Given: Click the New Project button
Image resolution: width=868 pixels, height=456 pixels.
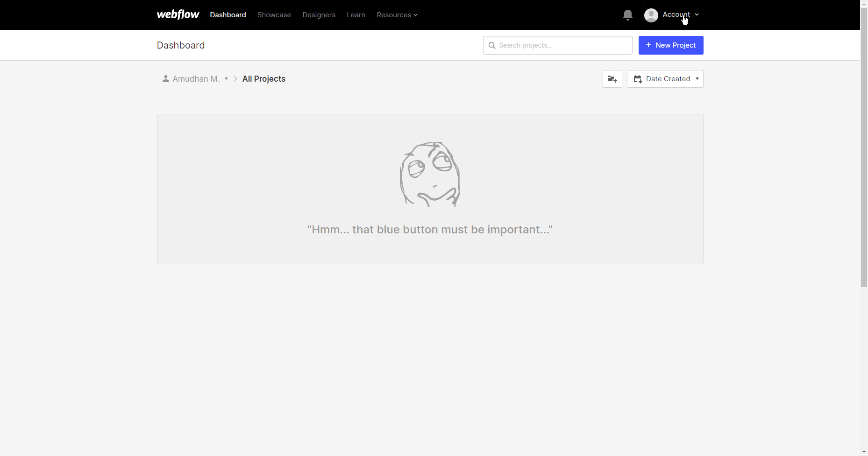Looking at the screenshot, I should 671,45.
